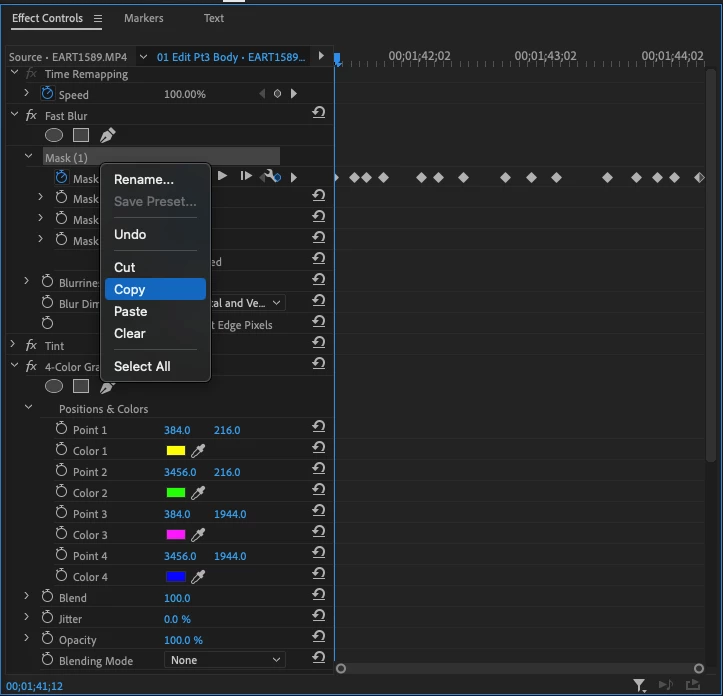This screenshot has height=696, width=723.
Task: Toggle Point 1 animation stopwatch
Action: tap(61, 428)
